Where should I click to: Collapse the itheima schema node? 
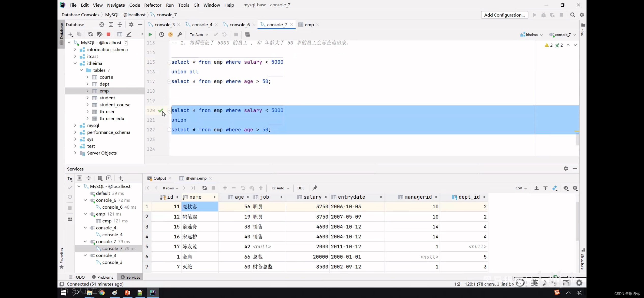pyautogui.click(x=75, y=63)
